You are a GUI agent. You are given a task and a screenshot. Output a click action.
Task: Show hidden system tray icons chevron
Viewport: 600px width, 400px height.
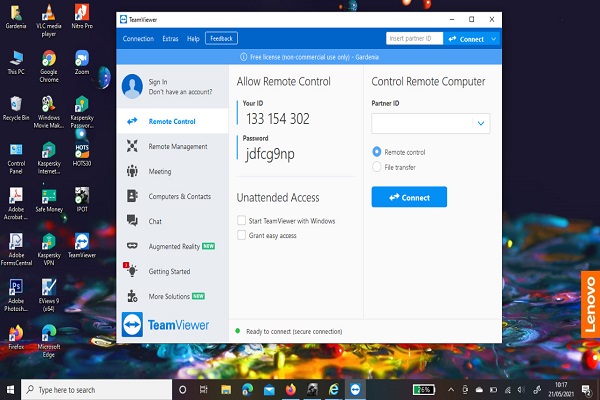tap(451, 390)
